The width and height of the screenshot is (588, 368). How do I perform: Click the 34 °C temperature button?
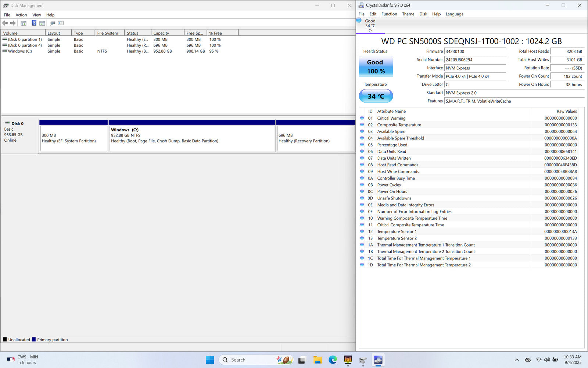[376, 96]
